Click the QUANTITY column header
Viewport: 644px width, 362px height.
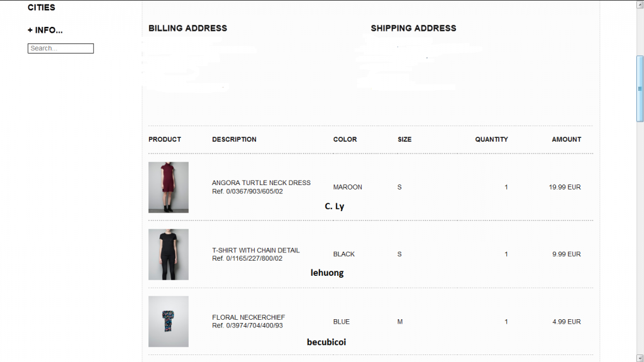(491, 139)
